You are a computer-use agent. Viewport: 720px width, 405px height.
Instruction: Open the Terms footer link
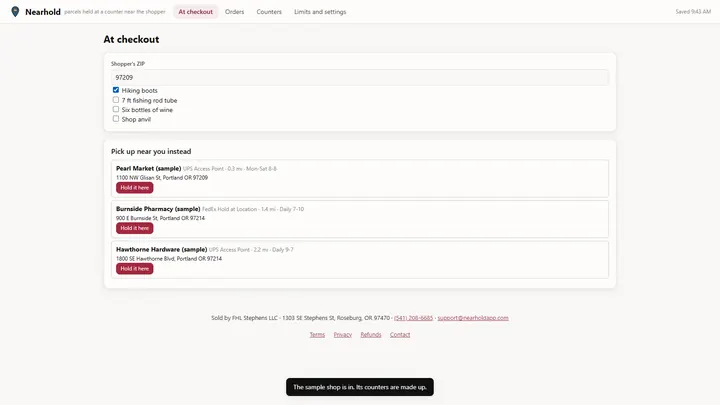[x=317, y=335]
